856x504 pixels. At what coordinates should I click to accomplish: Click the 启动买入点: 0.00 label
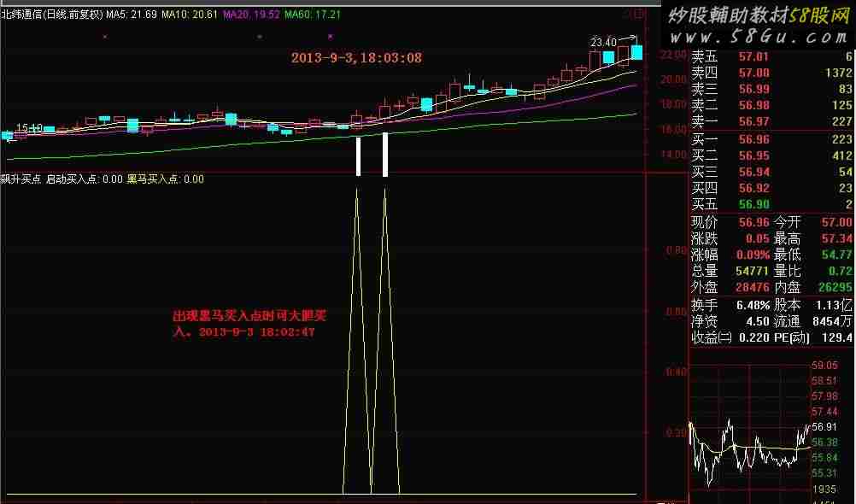pos(84,179)
